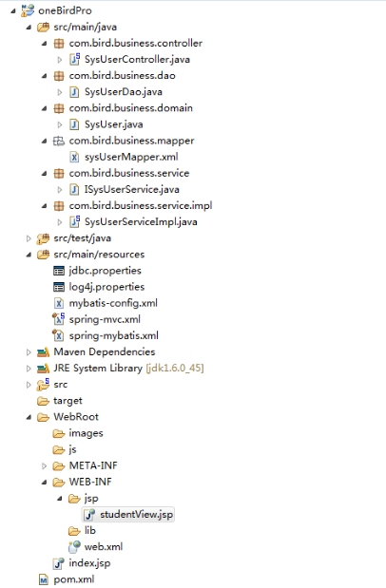Click the jdbc.properties file icon
This screenshot has width=386, height=588.
59,271
